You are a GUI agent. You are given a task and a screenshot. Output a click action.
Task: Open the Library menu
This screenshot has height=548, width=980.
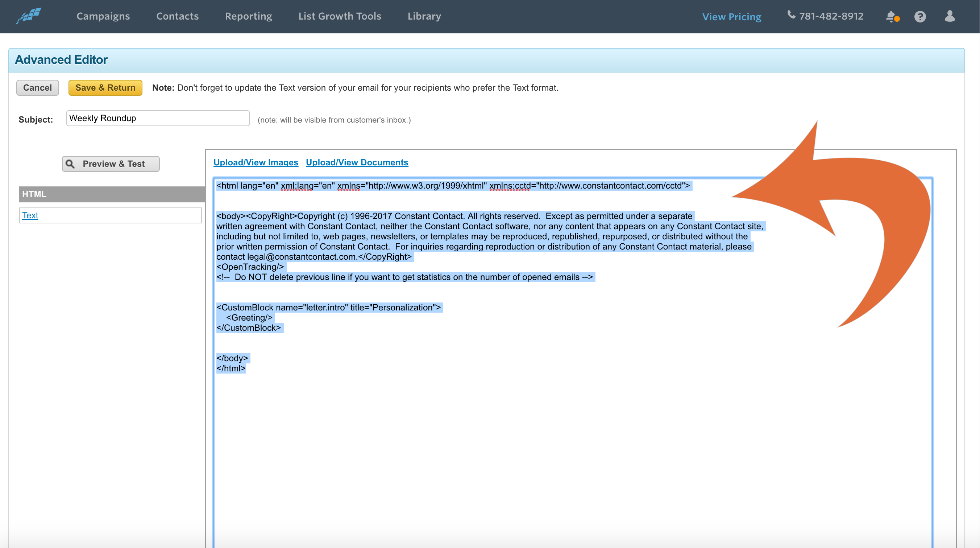click(x=424, y=16)
